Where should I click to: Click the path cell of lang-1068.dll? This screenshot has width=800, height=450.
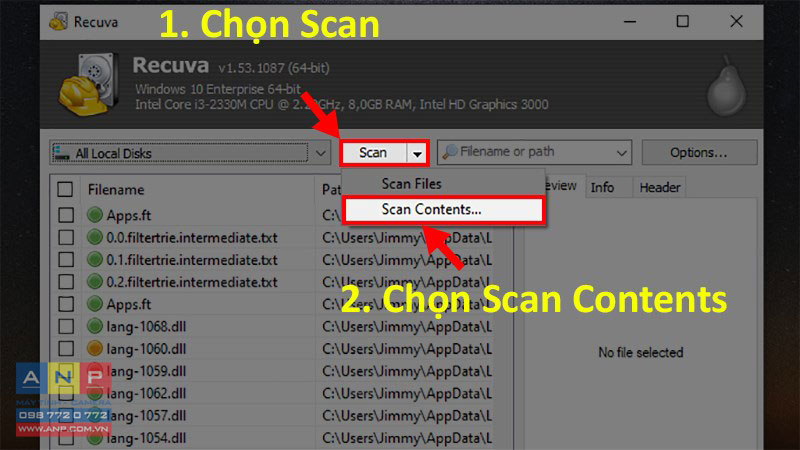(x=407, y=327)
